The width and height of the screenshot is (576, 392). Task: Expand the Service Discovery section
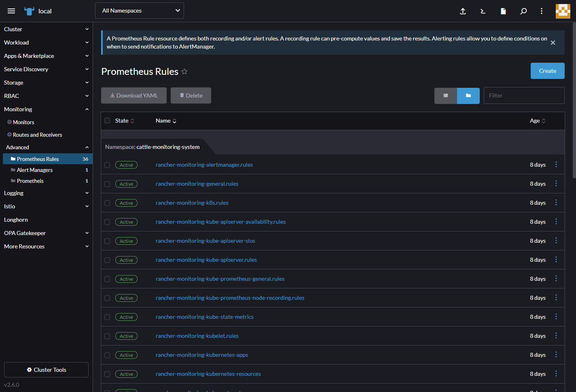46,69
